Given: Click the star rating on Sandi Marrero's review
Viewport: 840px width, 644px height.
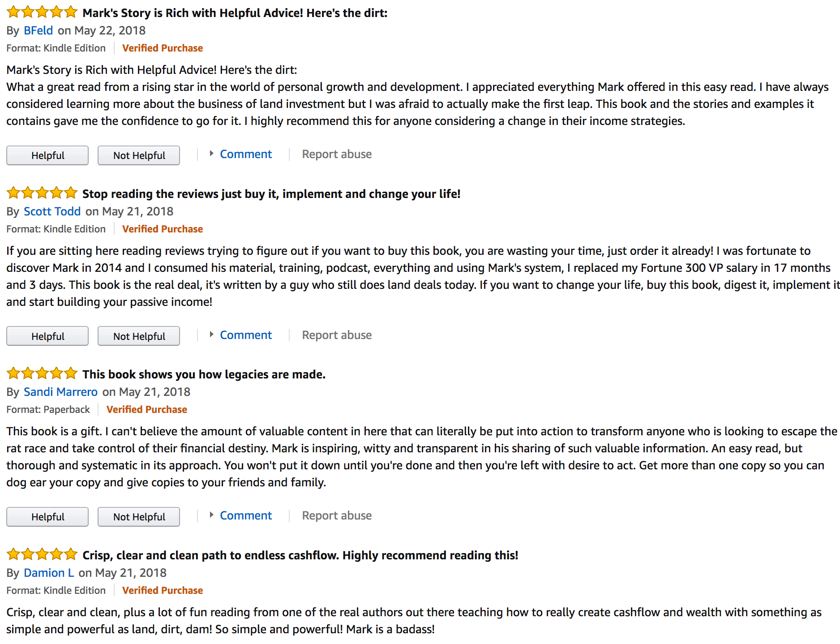Looking at the screenshot, I should (x=42, y=374).
